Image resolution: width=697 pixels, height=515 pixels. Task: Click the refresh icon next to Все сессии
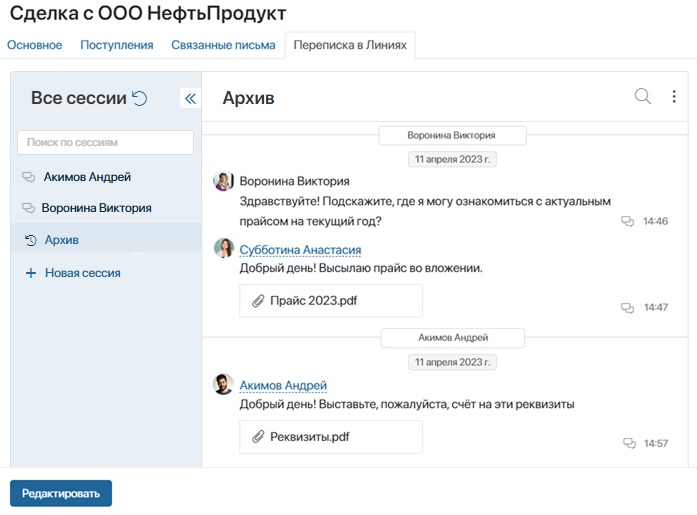point(140,98)
